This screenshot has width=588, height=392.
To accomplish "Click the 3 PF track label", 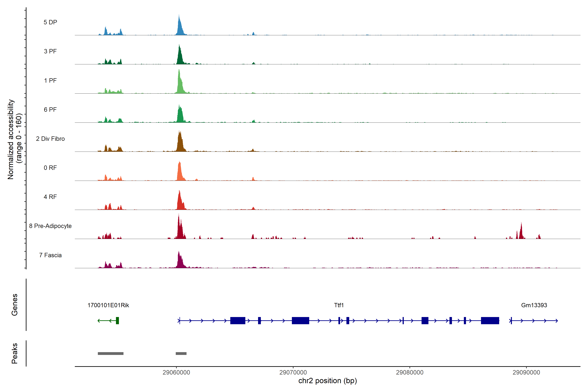I will tap(50, 51).
